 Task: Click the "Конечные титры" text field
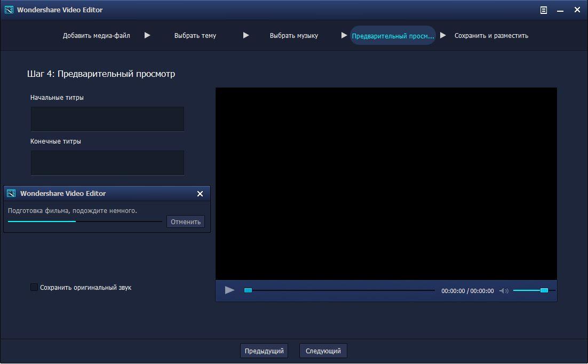point(107,163)
